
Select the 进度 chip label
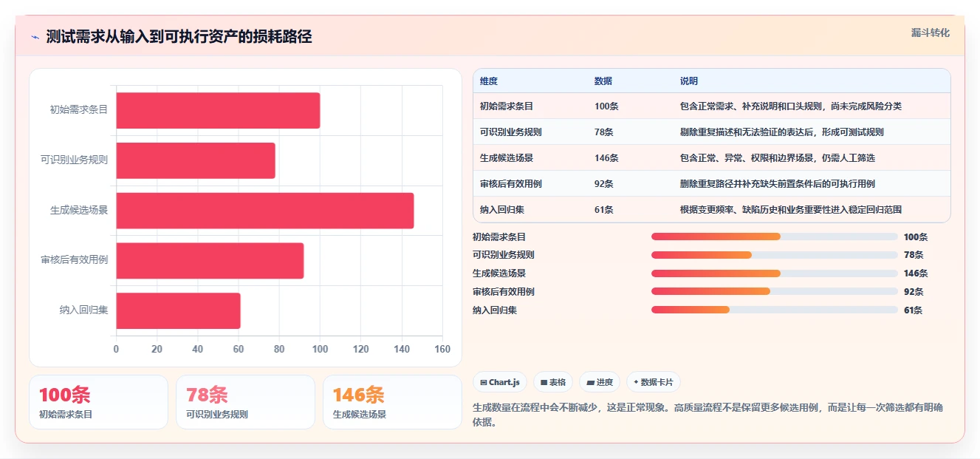pos(605,382)
